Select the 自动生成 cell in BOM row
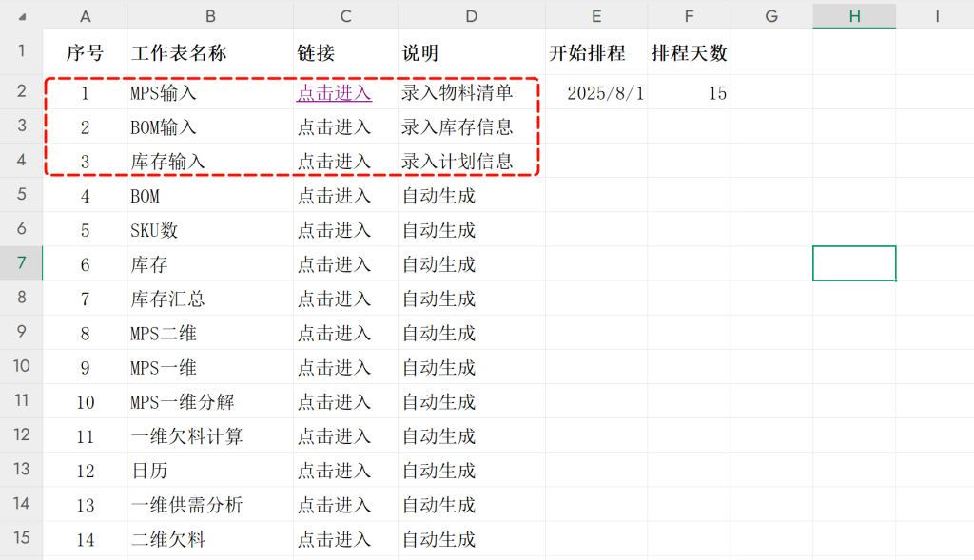Image resolution: width=974 pixels, height=560 pixels. point(472,196)
